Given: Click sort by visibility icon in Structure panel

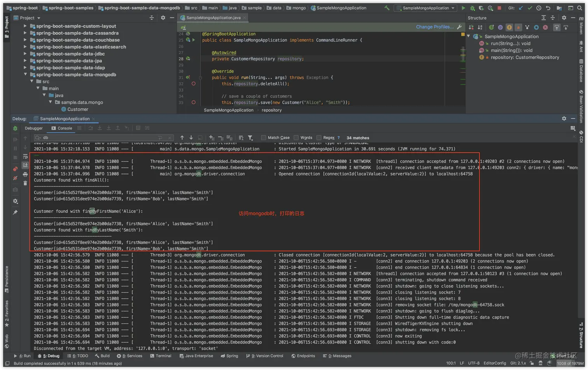Looking at the screenshot, I should point(471,27).
